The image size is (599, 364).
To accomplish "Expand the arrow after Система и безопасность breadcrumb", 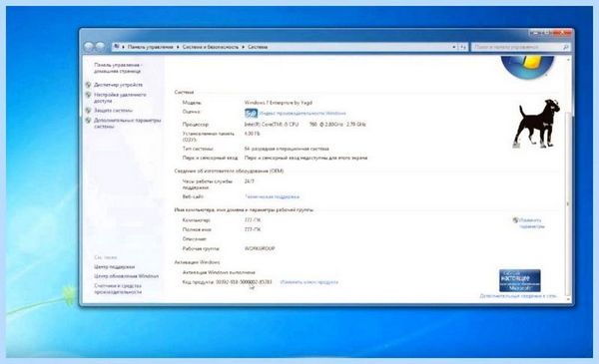I will pos(244,47).
